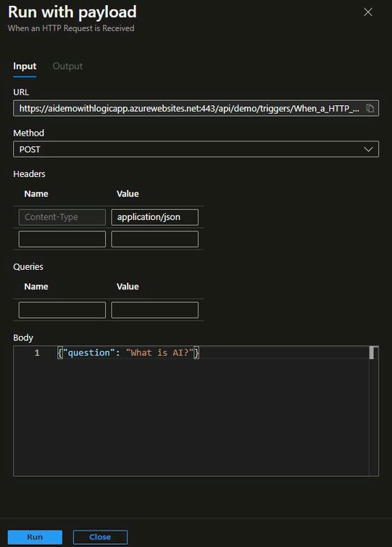Click the Close button at bottom
The image size is (392, 547).
tap(100, 537)
